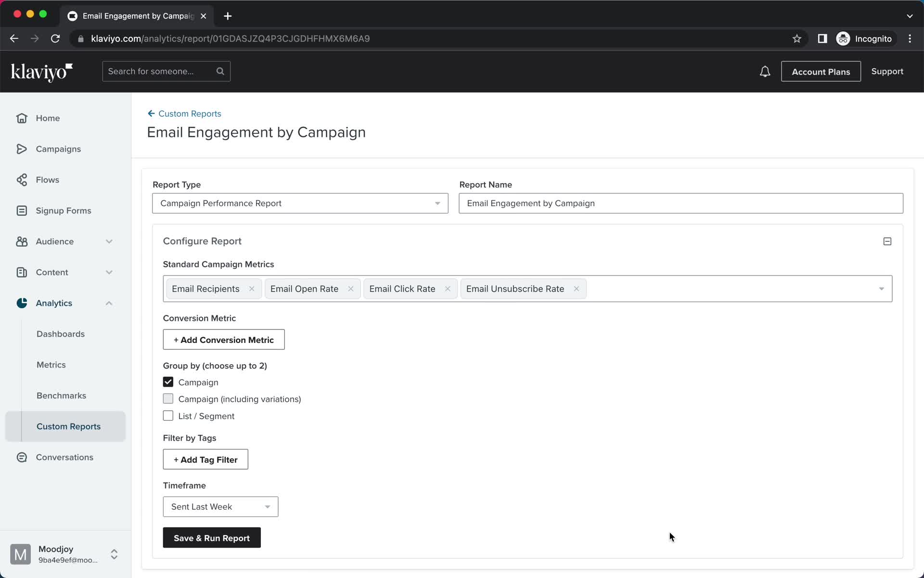
Task: Click the Report Name input field
Action: coord(681,203)
